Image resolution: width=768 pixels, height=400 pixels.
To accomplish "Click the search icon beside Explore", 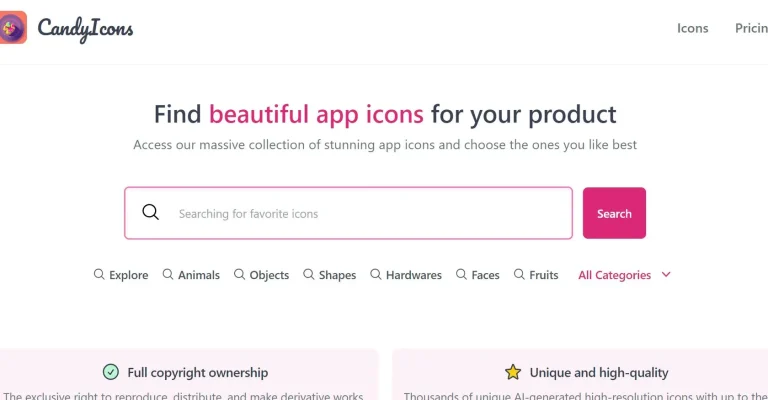I will [99, 274].
